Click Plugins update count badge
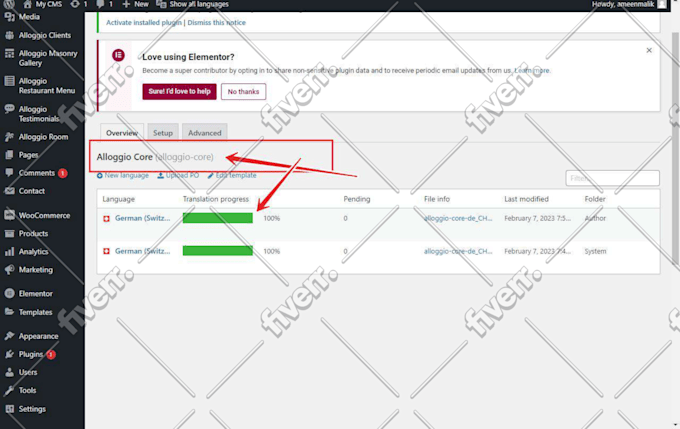680x429 pixels. [51, 354]
